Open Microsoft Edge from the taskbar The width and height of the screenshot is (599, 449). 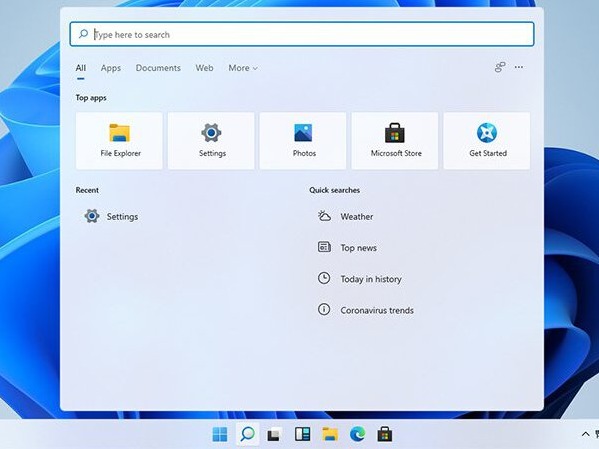(358, 434)
